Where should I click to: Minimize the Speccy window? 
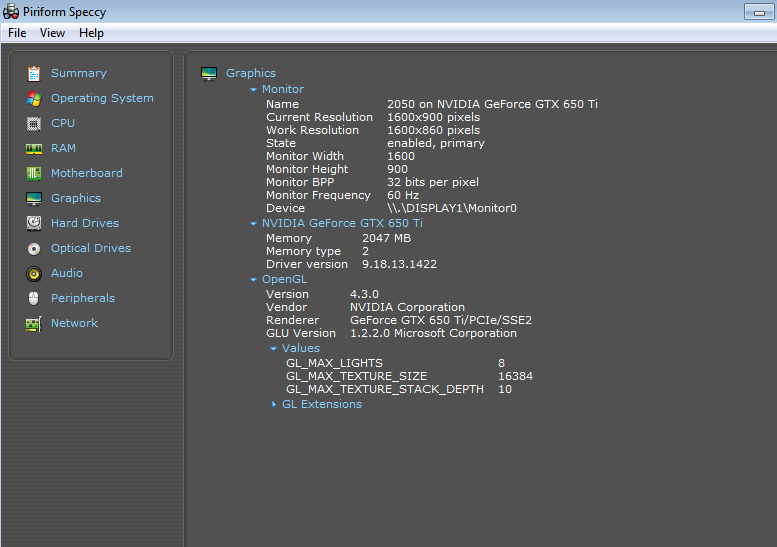click(759, 12)
